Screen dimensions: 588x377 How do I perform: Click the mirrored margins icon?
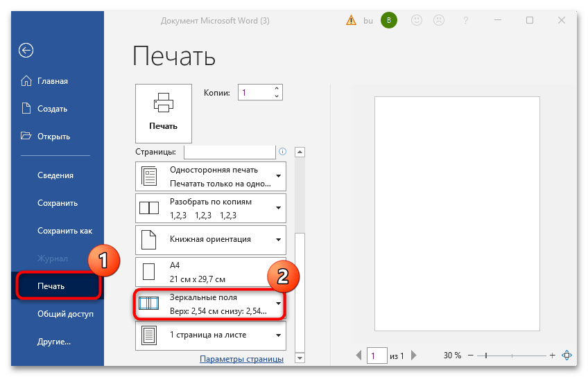[149, 303]
